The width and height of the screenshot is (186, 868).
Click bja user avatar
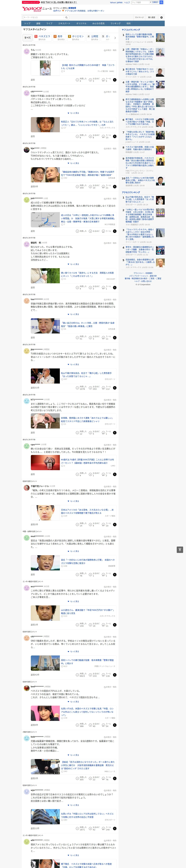(26, 150)
